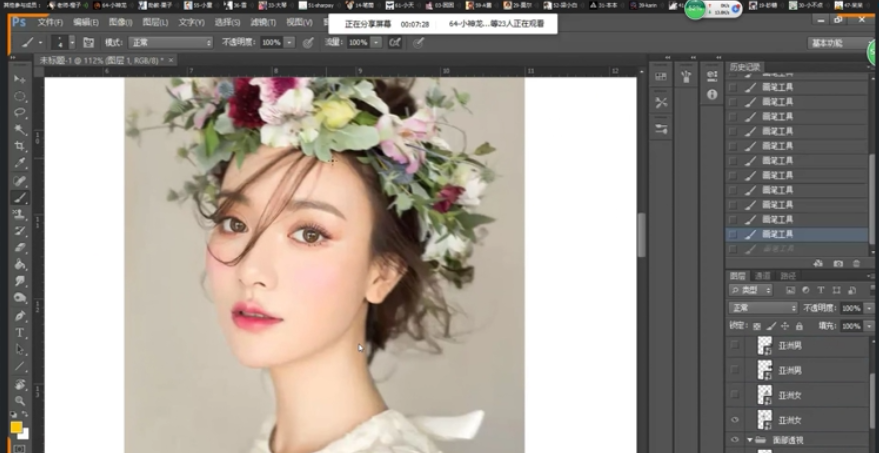This screenshot has width=879, height=476.
Task: Open the layer blend mode 正常 dropdown
Action: 763,308
